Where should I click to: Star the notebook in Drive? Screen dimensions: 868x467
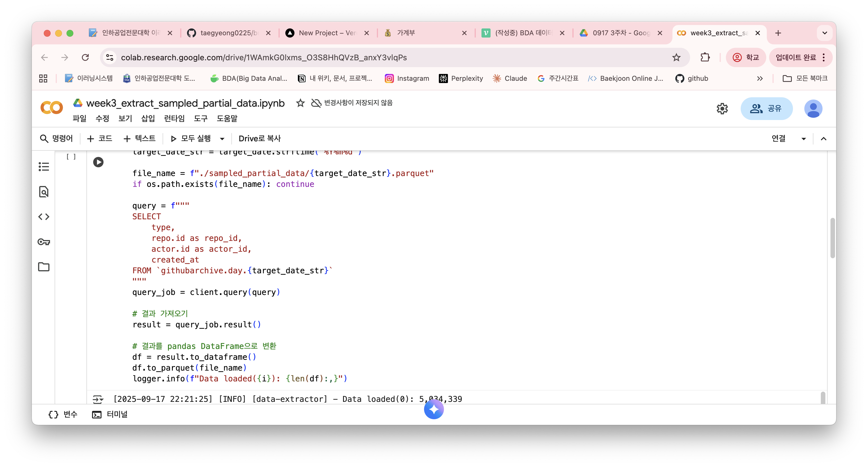click(300, 103)
